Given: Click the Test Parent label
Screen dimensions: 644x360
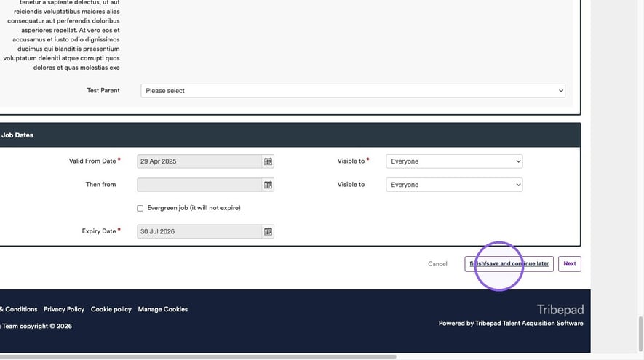Looking at the screenshot, I should pyautogui.click(x=103, y=90).
